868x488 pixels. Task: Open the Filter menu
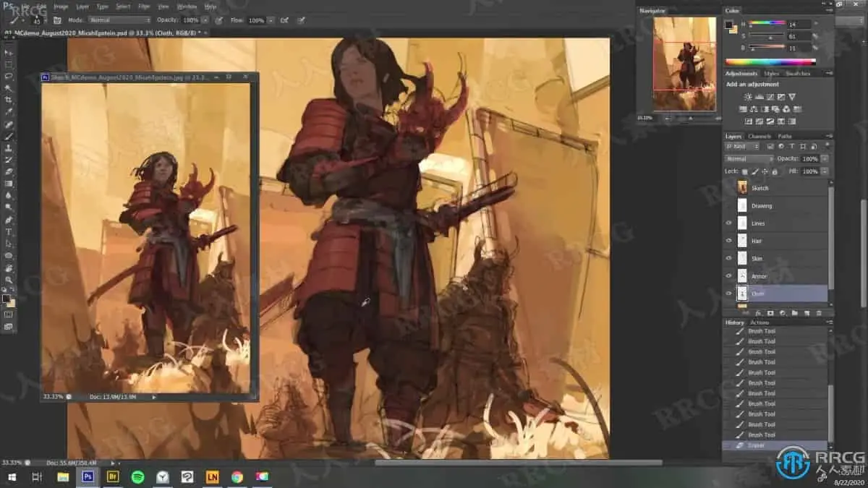tap(144, 6)
